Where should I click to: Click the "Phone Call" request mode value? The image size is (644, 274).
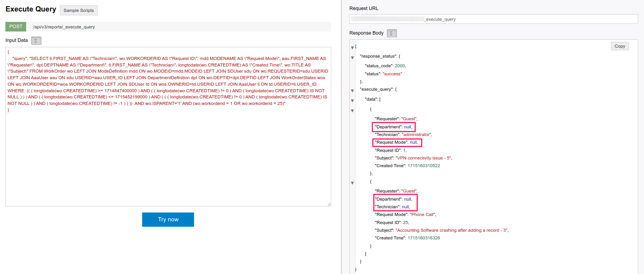point(423,214)
